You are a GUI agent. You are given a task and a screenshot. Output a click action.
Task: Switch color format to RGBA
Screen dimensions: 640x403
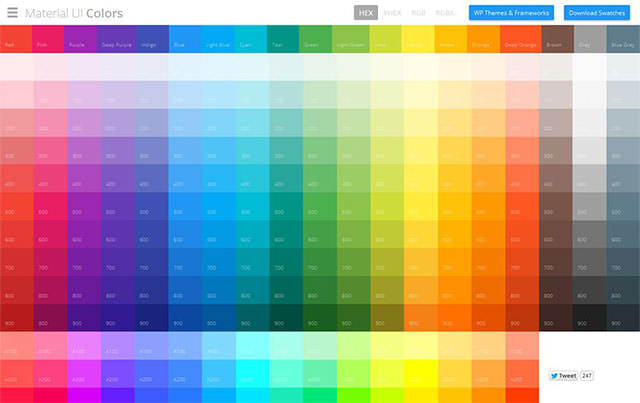pos(445,13)
